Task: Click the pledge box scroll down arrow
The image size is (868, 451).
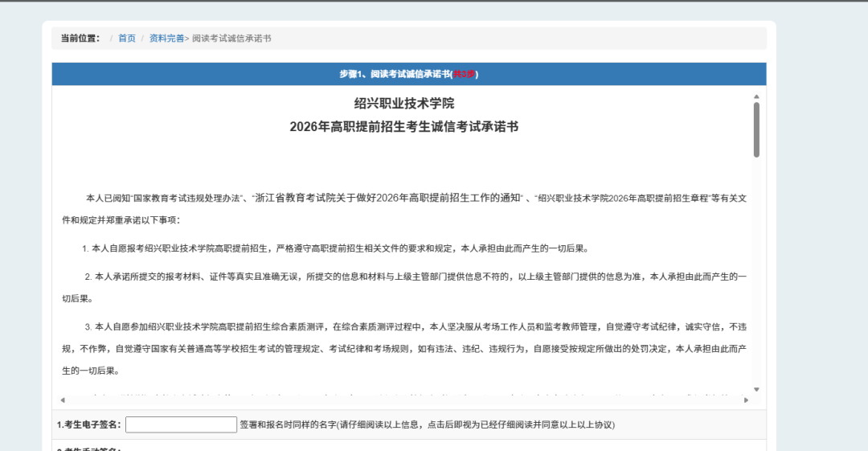Action: [756, 389]
